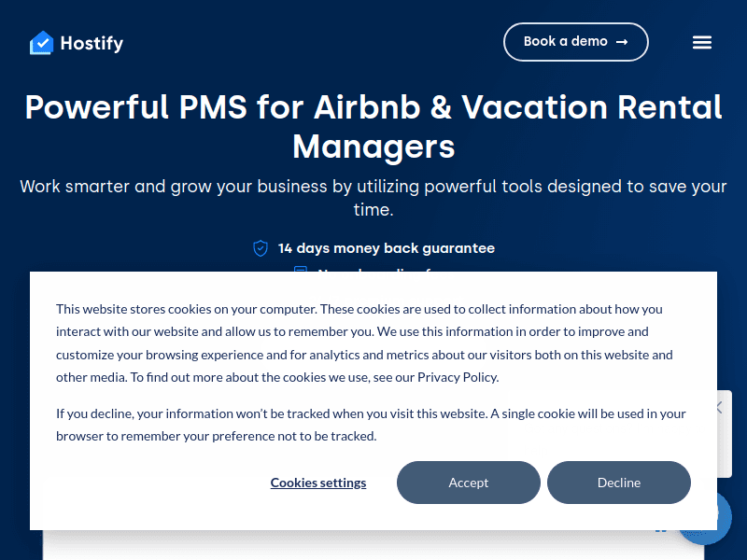Click the partially hidden icon below the shield
Viewport: 747px width, 560px height.
click(301, 270)
